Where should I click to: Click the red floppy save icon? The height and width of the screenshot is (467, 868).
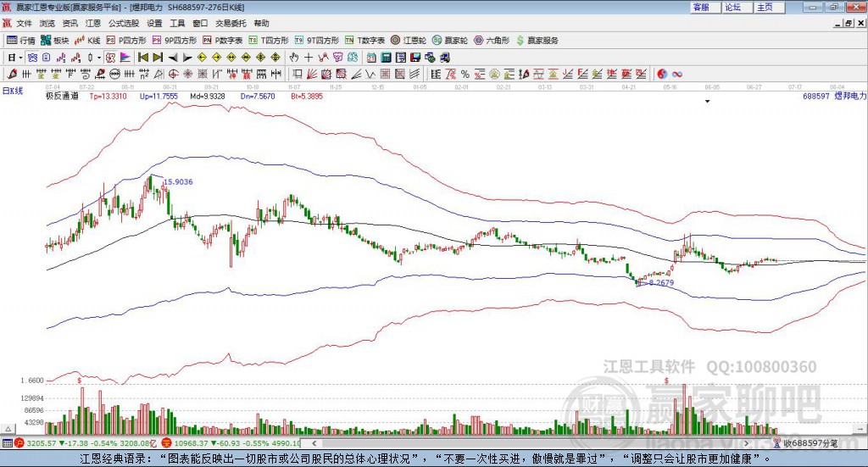(415, 58)
